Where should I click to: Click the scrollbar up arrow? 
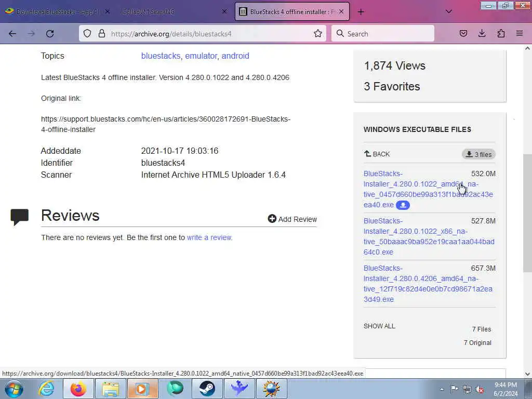[527, 48]
